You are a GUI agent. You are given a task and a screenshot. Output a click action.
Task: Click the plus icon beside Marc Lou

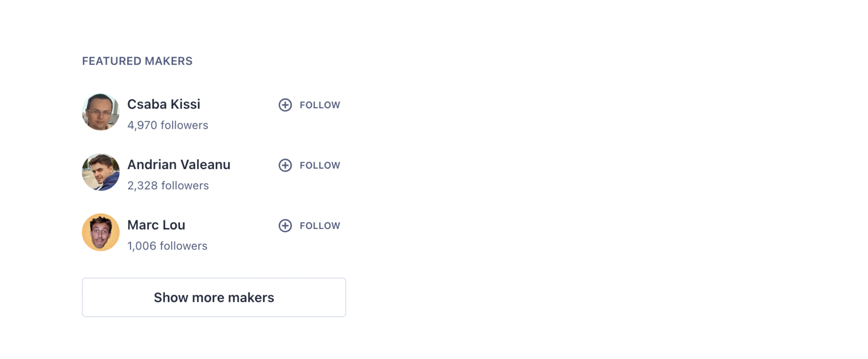(x=285, y=226)
